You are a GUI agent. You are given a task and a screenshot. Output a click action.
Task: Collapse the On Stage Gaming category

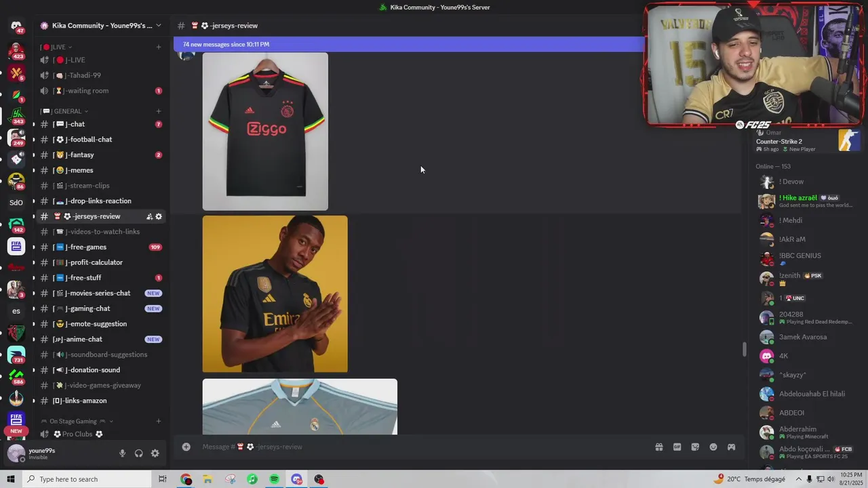(77, 421)
